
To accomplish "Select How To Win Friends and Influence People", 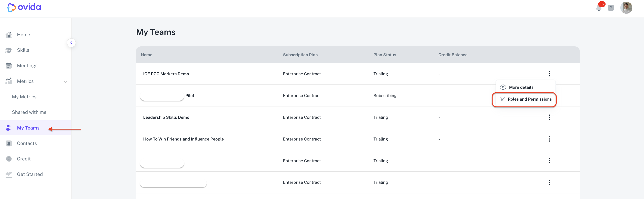I will [x=183, y=139].
